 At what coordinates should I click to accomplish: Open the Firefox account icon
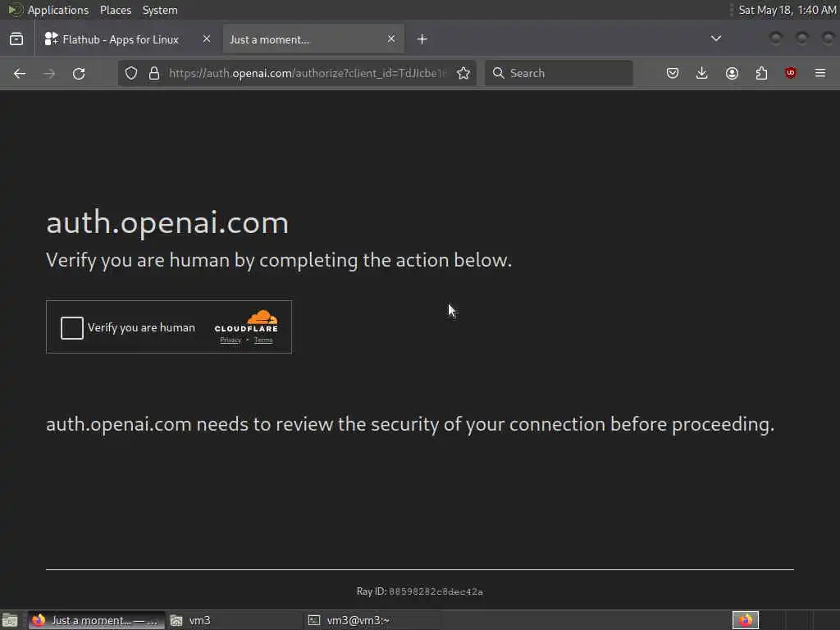coord(732,73)
